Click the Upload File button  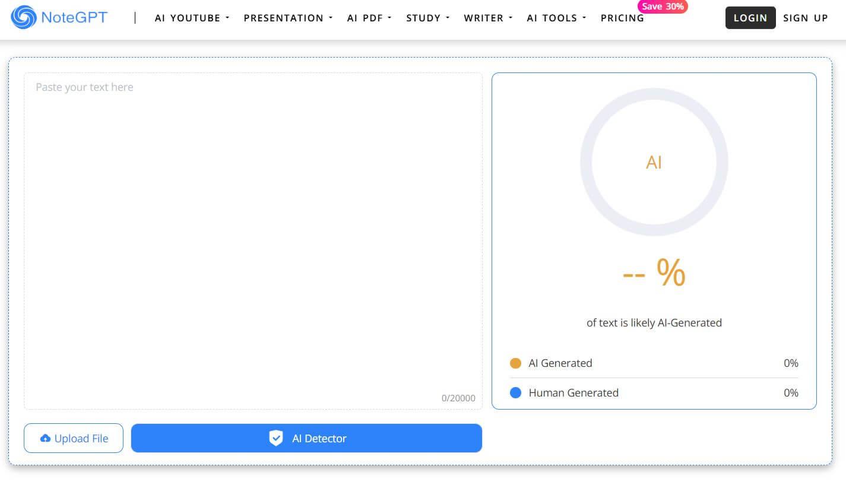[x=74, y=438]
